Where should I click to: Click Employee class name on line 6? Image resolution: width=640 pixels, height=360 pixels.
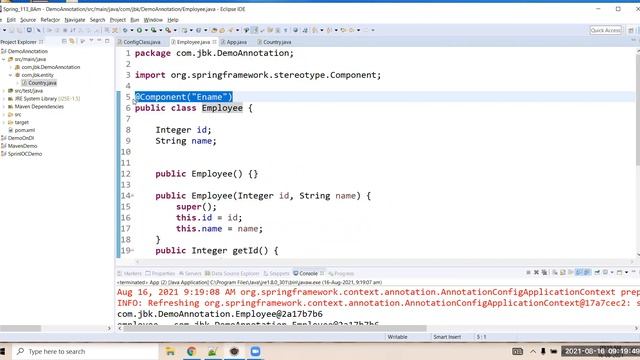[222, 108]
